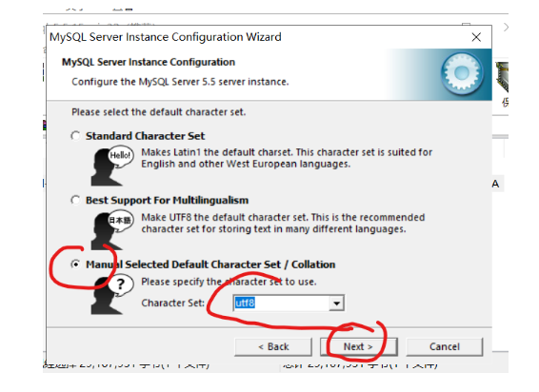Go Back to previous wizard page
The image size is (539, 392).
273,347
